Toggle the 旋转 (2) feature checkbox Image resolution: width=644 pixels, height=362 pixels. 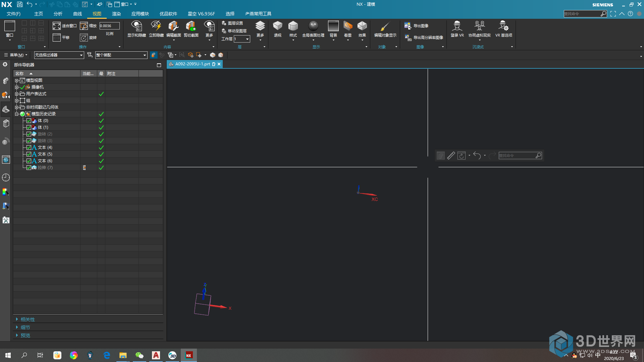point(29,134)
